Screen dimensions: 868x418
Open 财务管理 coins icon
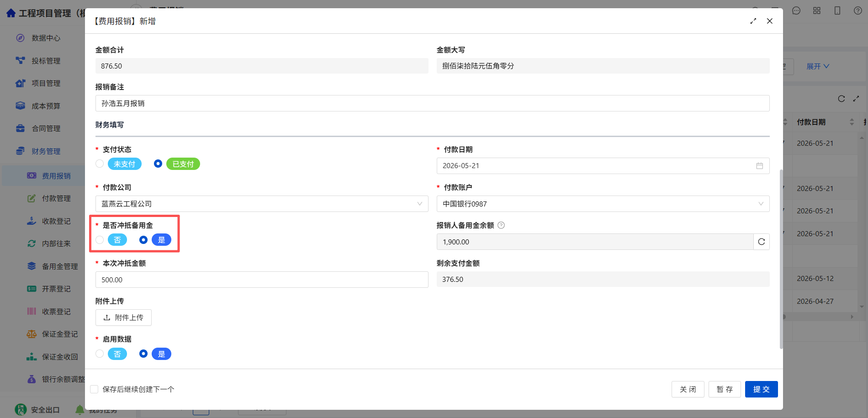(x=20, y=151)
